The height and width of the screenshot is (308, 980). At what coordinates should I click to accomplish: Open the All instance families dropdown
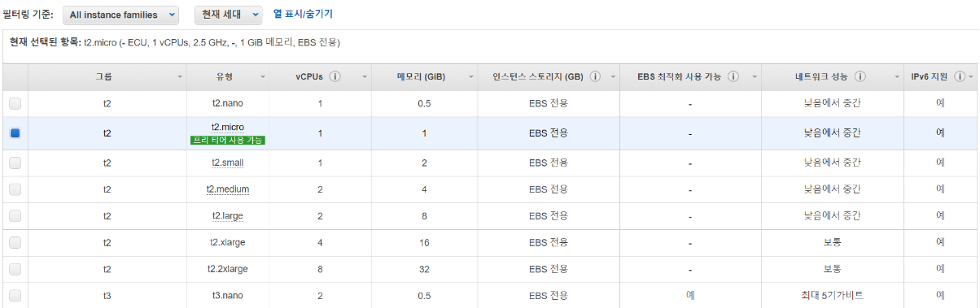click(x=120, y=15)
